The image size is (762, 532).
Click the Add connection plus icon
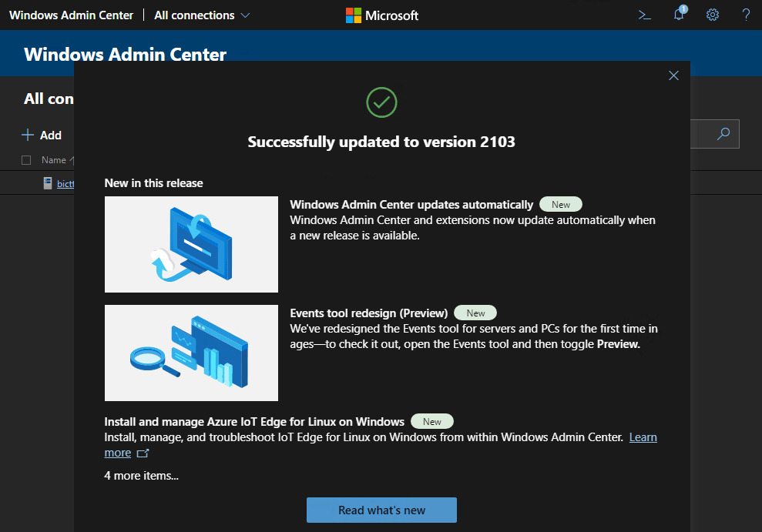[28, 135]
